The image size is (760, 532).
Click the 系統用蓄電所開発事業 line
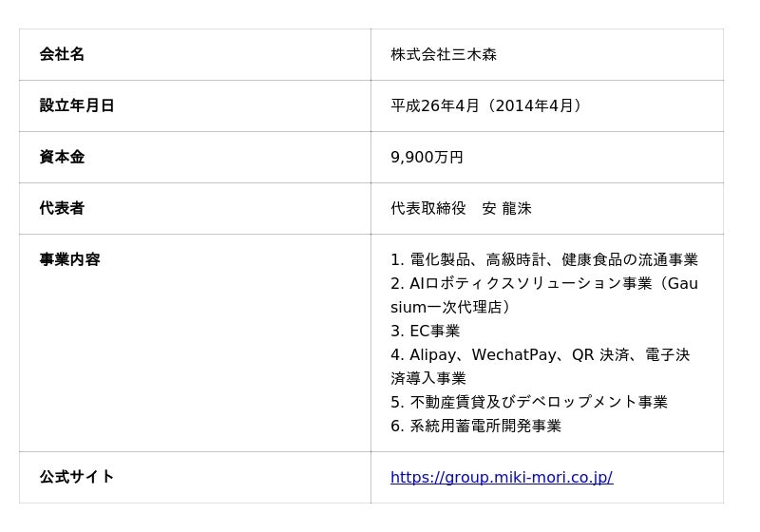[476, 426]
